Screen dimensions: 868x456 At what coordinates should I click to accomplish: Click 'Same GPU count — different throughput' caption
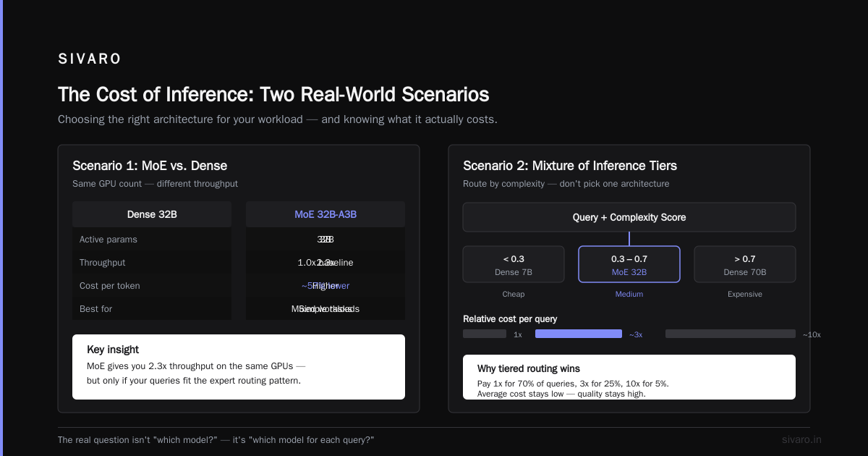click(155, 184)
